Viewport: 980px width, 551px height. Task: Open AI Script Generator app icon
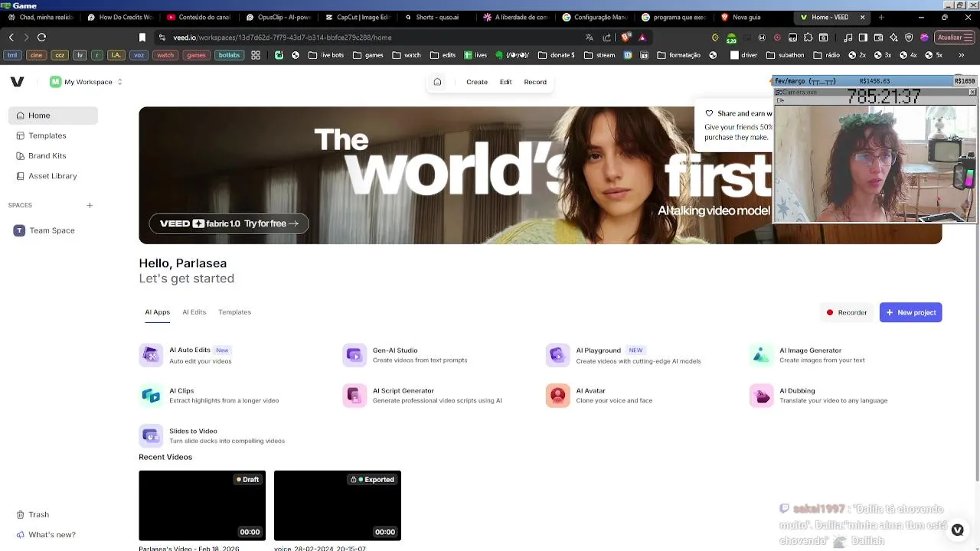coord(354,396)
